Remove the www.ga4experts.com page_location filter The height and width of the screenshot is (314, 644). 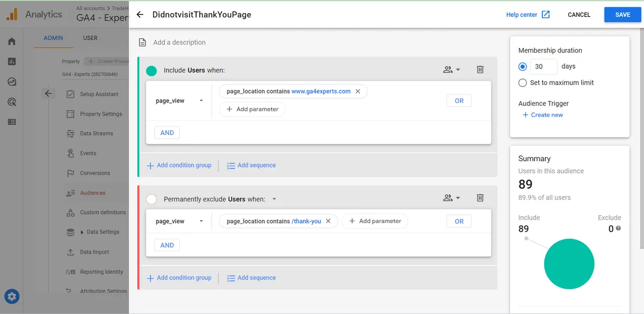coord(358,91)
